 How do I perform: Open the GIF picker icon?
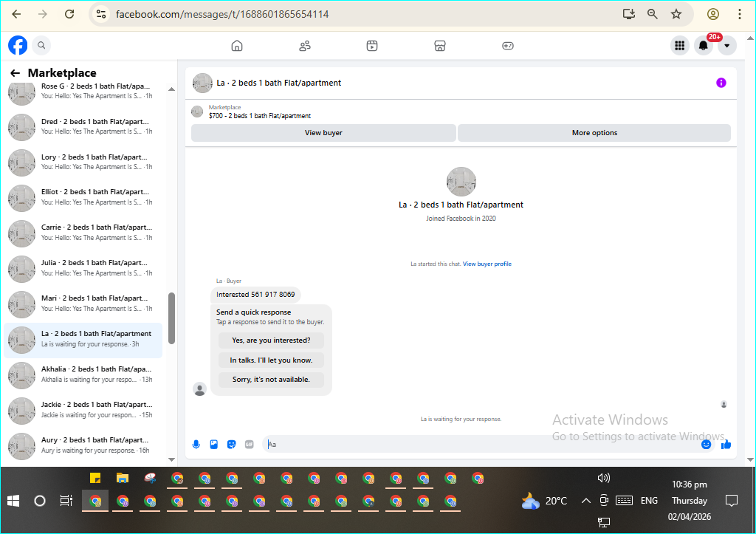250,445
